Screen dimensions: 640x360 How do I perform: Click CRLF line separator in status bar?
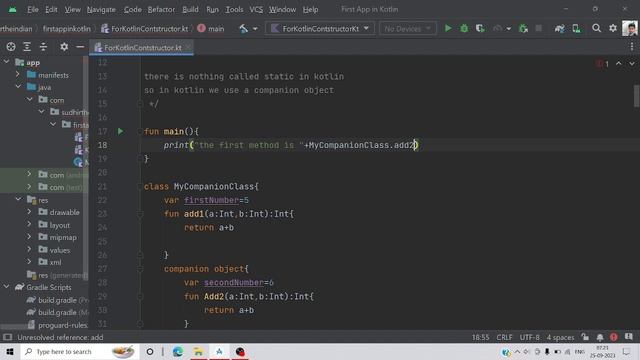point(504,337)
